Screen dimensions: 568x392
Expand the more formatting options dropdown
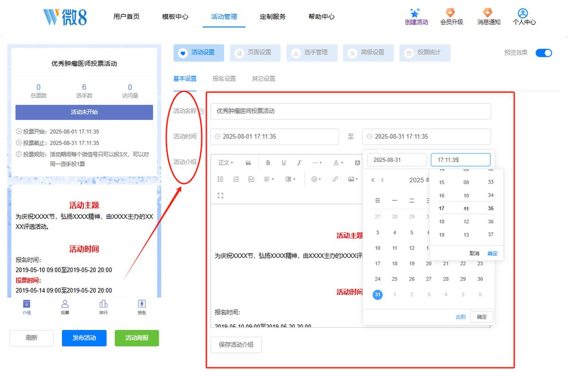coord(317,163)
